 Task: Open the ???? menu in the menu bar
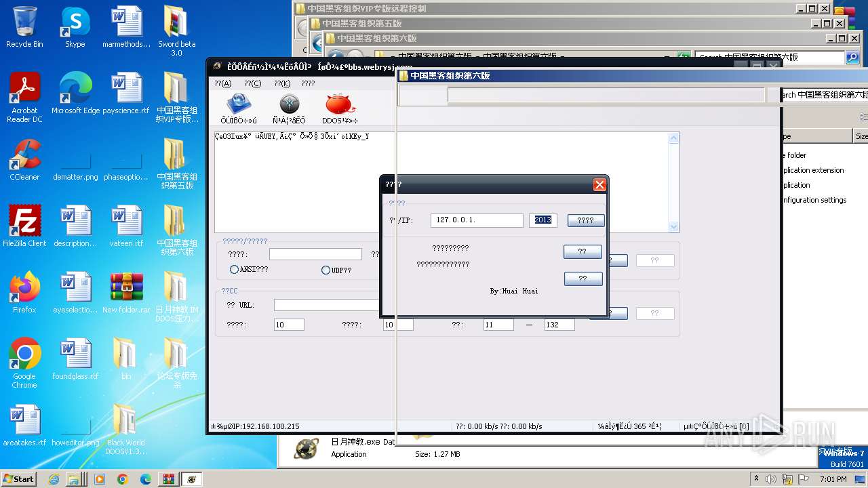pos(308,83)
